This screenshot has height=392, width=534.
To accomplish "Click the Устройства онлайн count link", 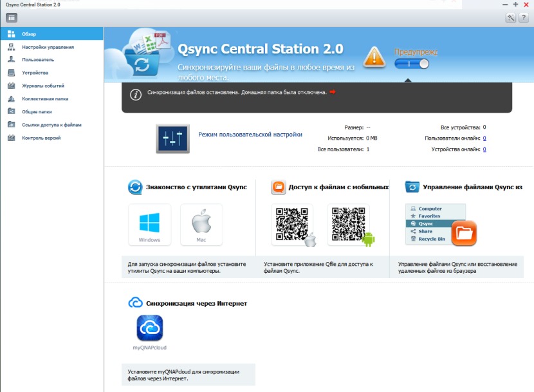I will click(x=484, y=149).
